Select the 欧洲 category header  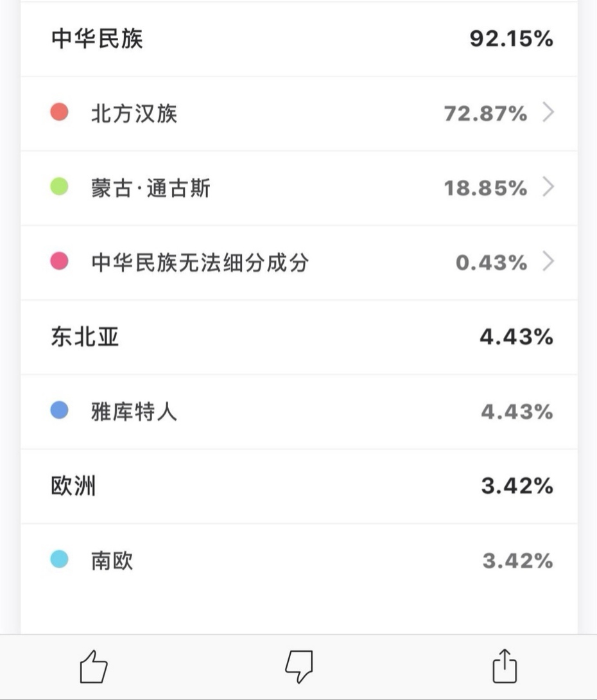coord(73,486)
